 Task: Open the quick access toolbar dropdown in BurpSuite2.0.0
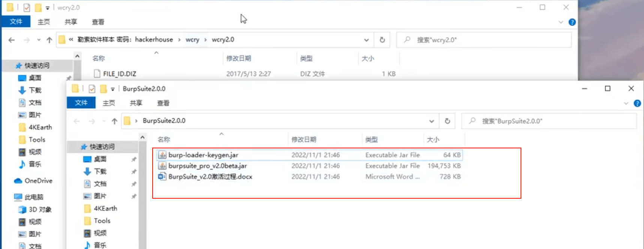113,89
